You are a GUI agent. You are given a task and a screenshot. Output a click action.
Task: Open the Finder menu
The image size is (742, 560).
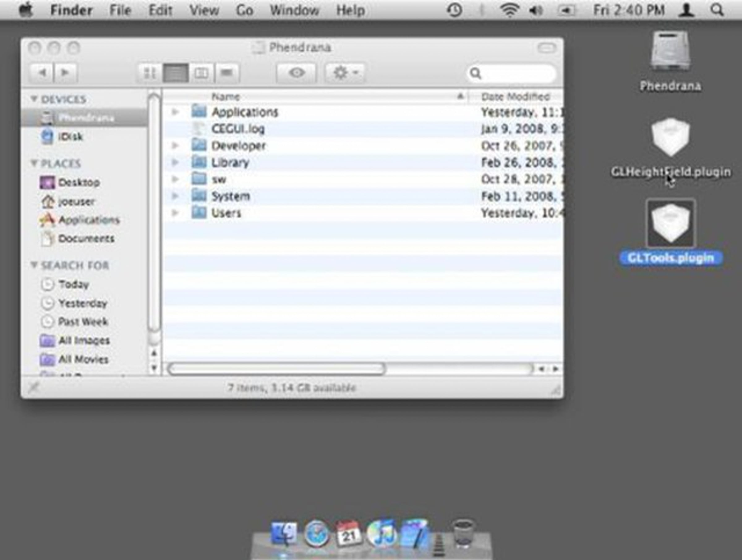pos(71,11)
